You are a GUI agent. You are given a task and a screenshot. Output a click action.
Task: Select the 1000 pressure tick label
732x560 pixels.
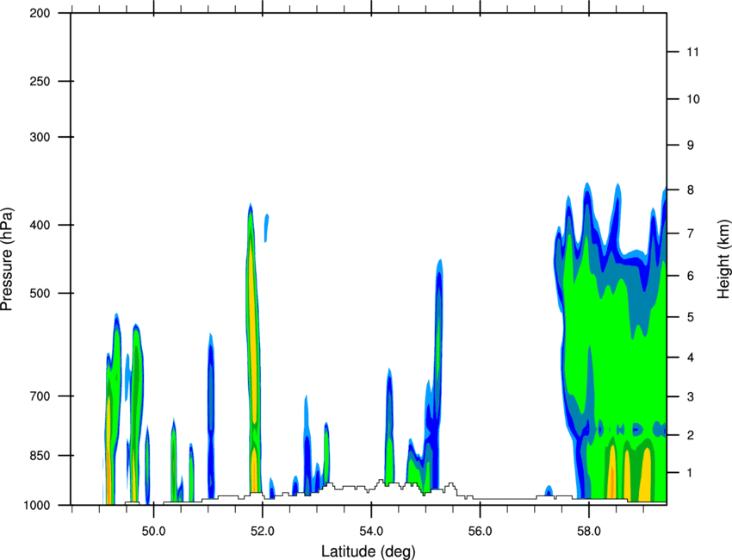coord(36,506)
